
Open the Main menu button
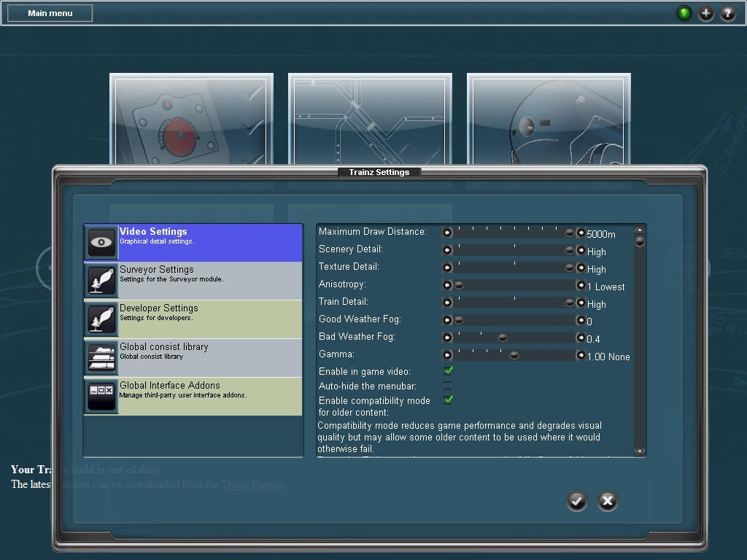50,13
